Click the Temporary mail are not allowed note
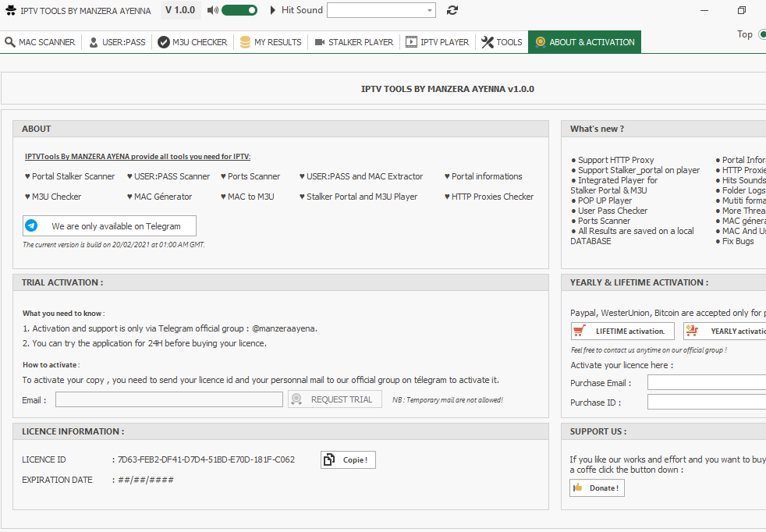 [x=448, y=399]
